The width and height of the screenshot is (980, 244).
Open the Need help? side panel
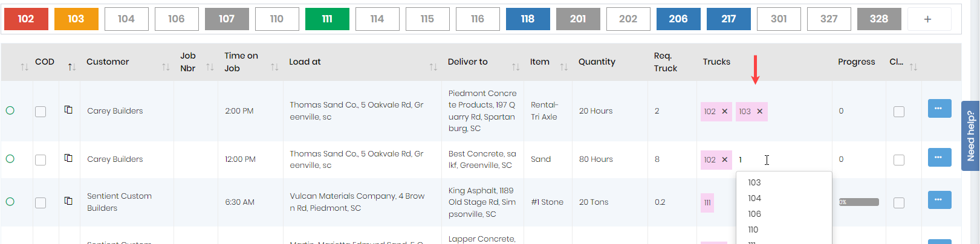coord(970,135)
